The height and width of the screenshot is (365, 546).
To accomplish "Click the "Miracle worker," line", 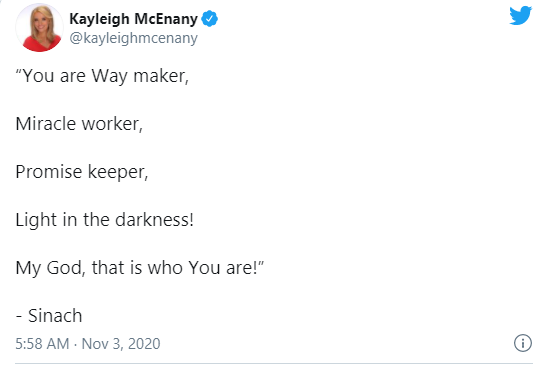I will pyautogui.click(x=79, y=124).
